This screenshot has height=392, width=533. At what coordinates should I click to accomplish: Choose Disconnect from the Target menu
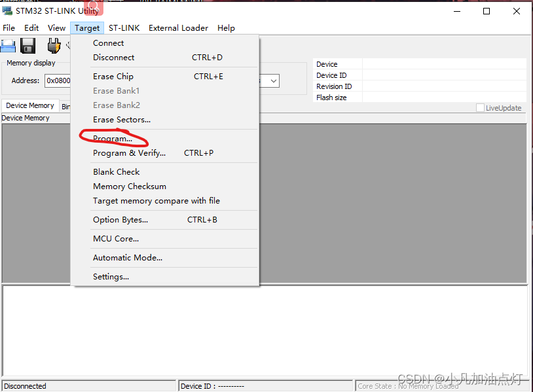165,58
